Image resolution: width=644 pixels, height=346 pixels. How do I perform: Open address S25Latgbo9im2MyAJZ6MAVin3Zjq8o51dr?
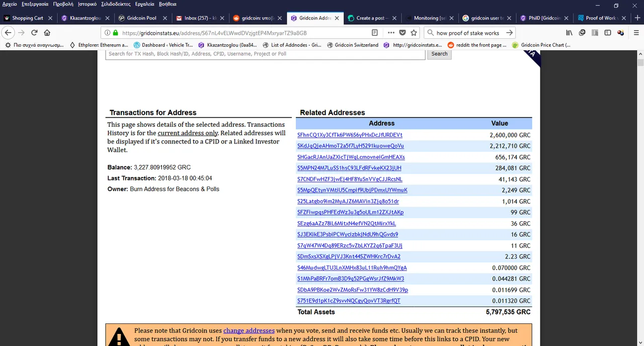tap(348, 201)
